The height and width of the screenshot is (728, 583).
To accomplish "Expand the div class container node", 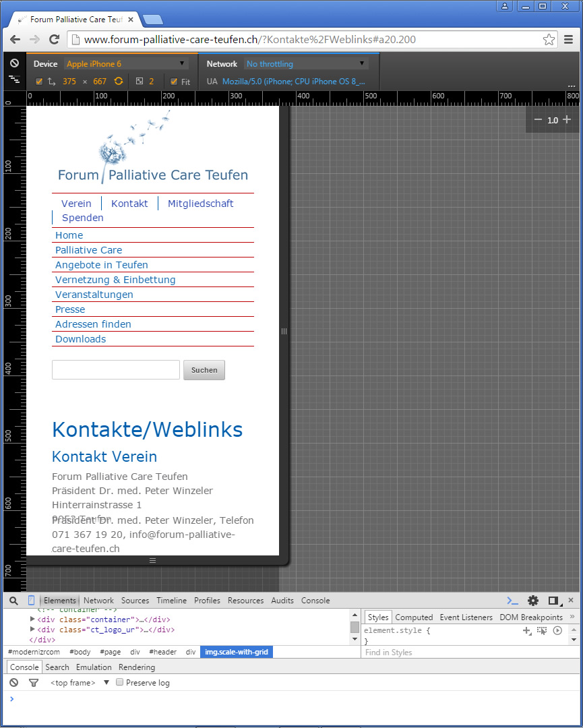I will pos(32,619).
